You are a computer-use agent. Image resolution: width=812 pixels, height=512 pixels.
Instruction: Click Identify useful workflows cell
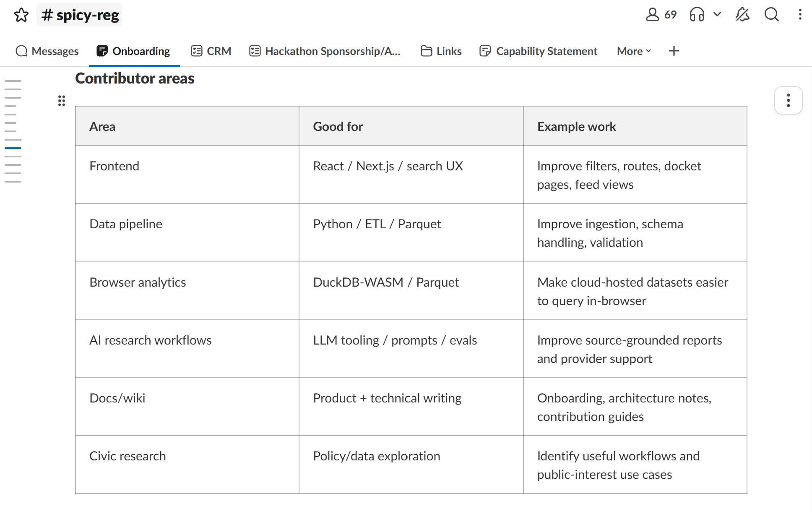tap(635, 465)
